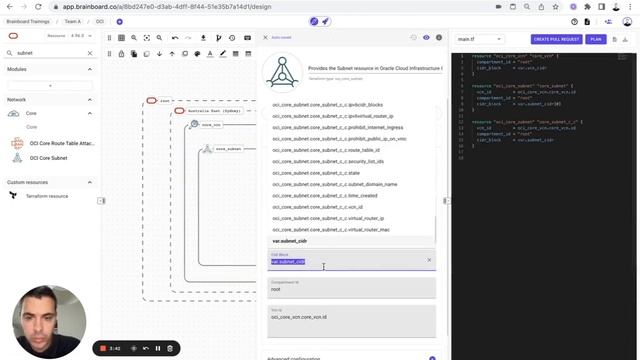Undo the last canvas action
Image resolution: width=640 pixels, height=360 pixels.
[175, 38]
